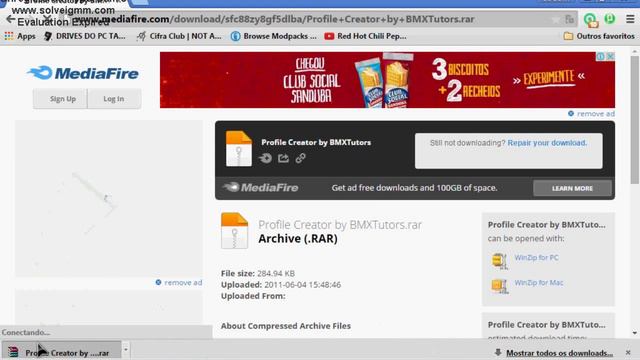Bookmark page with the star icon
This screenshot has width=640, height=360.
pos(556,20)
